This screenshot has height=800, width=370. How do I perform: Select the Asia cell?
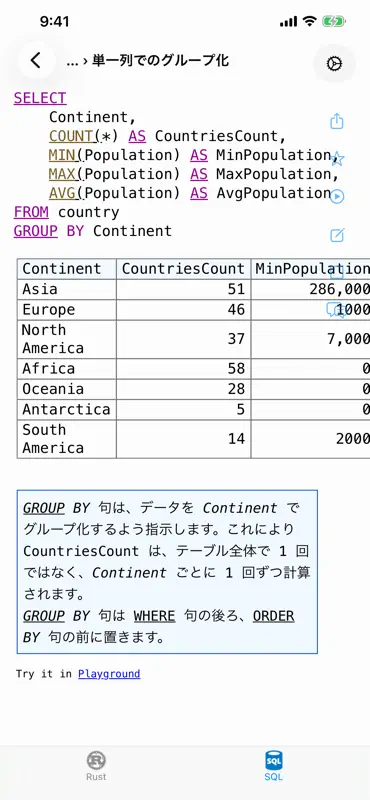pyautogui.click(x=67, y=289)
